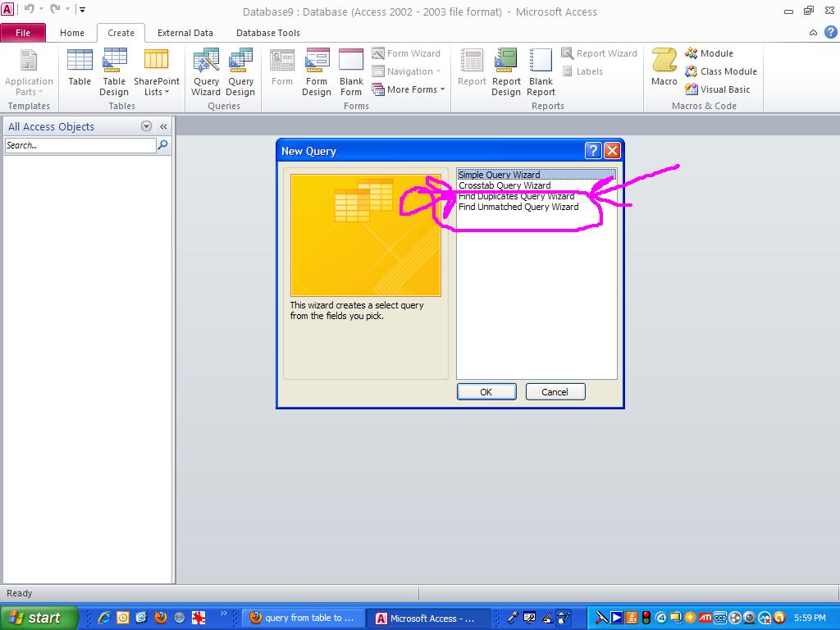Select Crosstab Query Wizard in the list
The width and height of the screenshot is (840, 630).
tap(536, 185)
